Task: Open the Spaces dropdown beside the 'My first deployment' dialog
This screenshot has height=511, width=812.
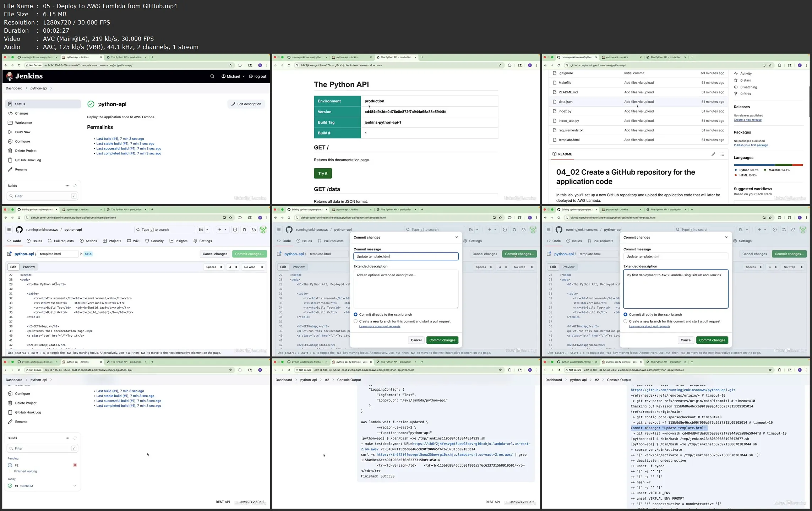Action: (753, 267)
